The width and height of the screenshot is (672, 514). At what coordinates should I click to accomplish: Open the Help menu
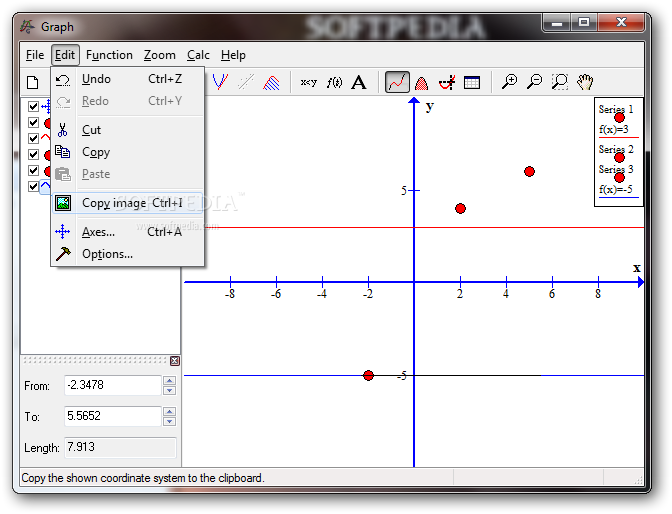click(233, 55)
